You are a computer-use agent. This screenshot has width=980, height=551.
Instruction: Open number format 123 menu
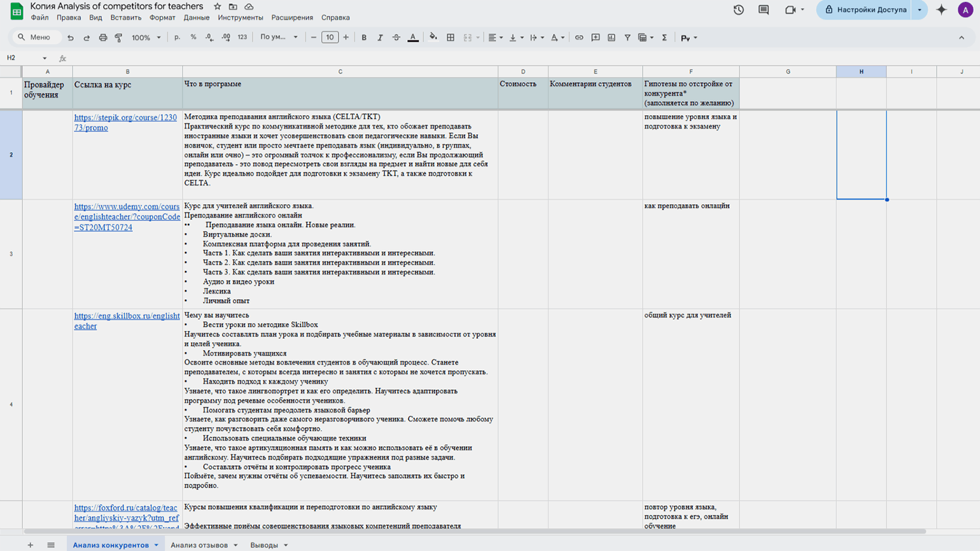(242, 38)
